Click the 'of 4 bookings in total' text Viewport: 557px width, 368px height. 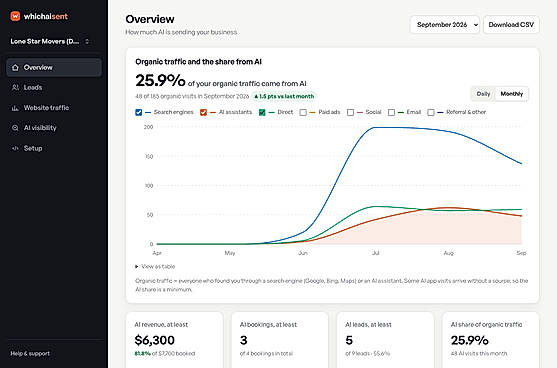pyautogui.click(x=266, y=353)
